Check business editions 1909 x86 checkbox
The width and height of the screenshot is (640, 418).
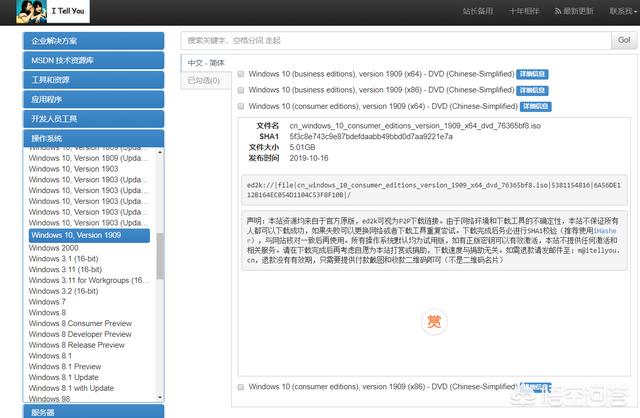click(x=241, y=90)
